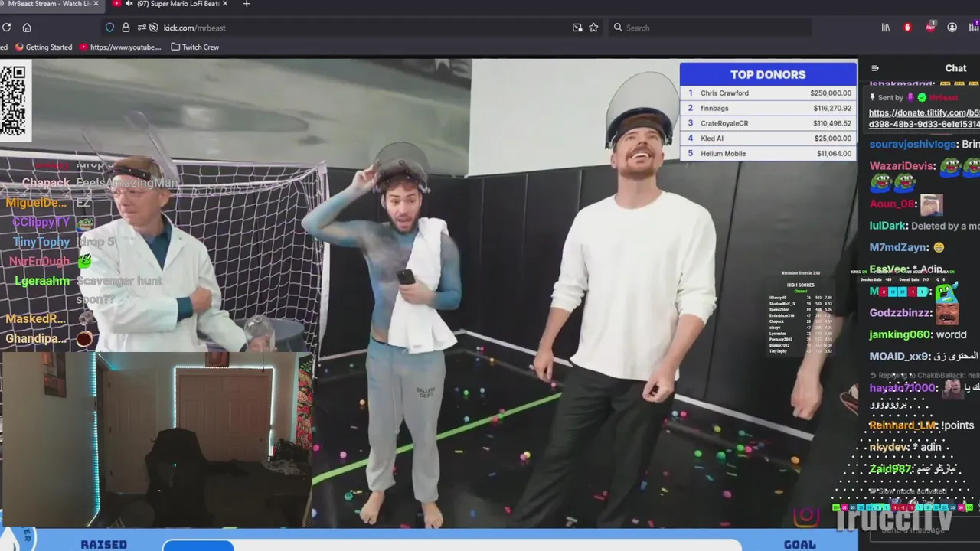The image size is (980, 551).
Task: Open the youtube.com bookmark
Action: pos(120,47)
